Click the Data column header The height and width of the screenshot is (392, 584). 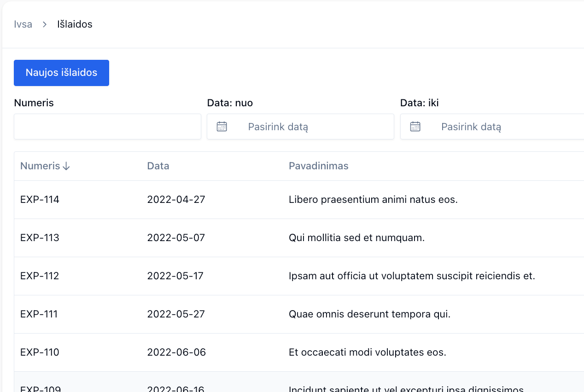click(x=158, y=166)
